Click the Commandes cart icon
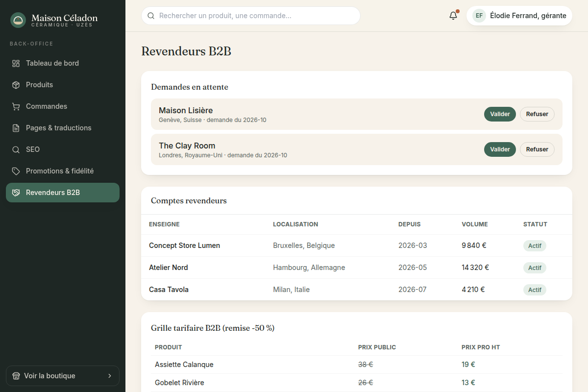Viewport: 588px width, 392px height. point(16,106)
